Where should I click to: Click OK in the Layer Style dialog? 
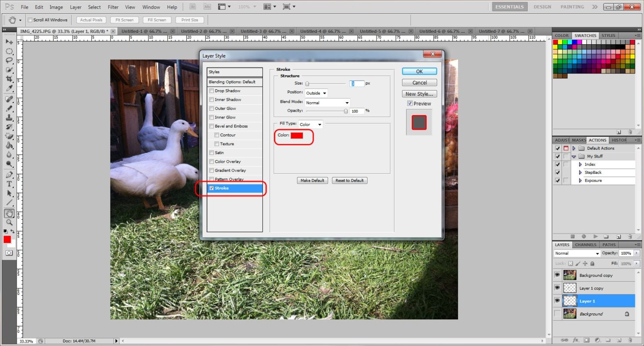point(419,71)
